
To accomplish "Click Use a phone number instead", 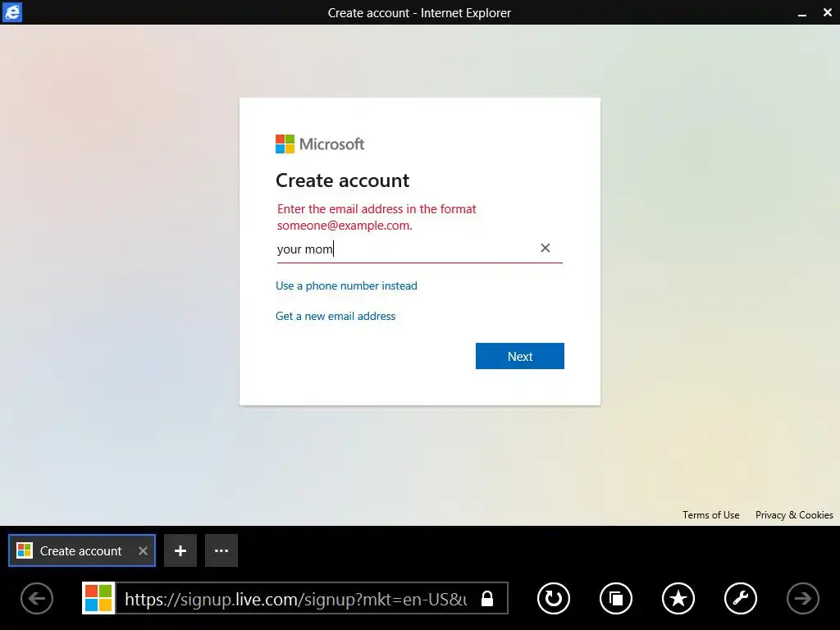I will click(x=346, y=285).
